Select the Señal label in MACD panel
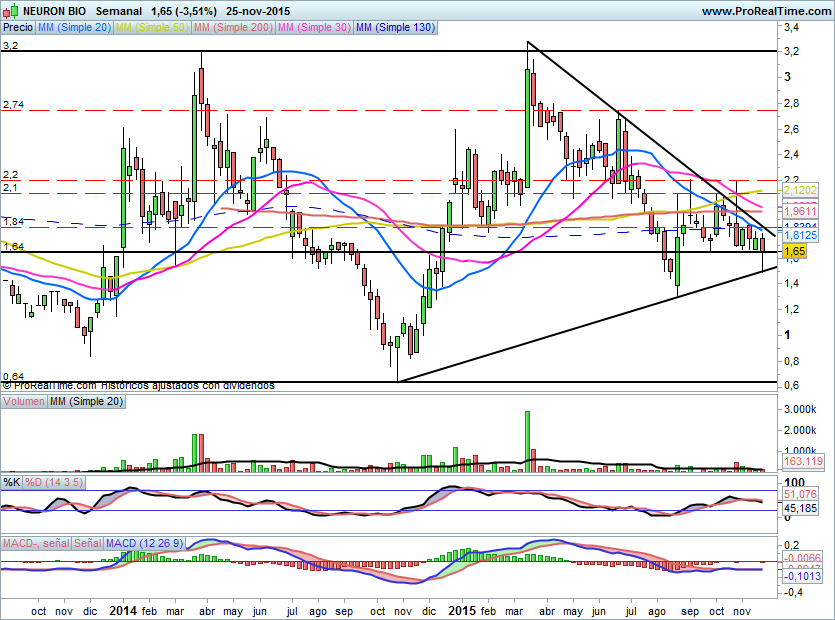This screenshot has height=620, width=835. pos(88,543)
